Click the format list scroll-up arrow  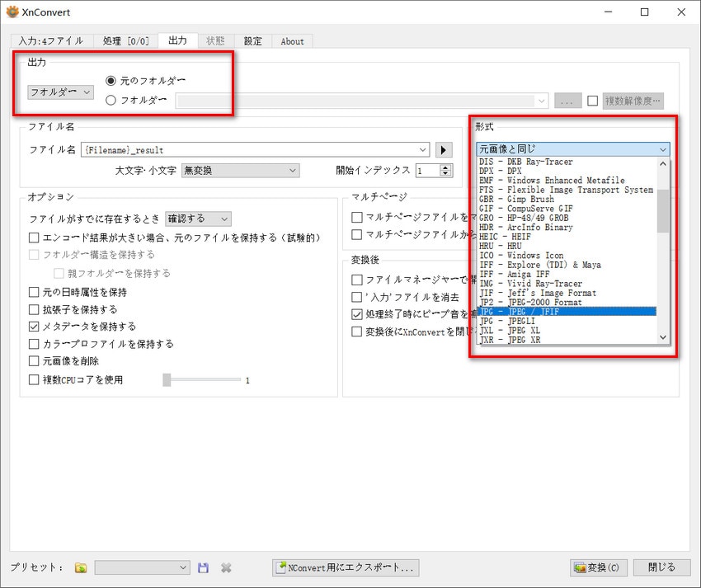point(663,163)
